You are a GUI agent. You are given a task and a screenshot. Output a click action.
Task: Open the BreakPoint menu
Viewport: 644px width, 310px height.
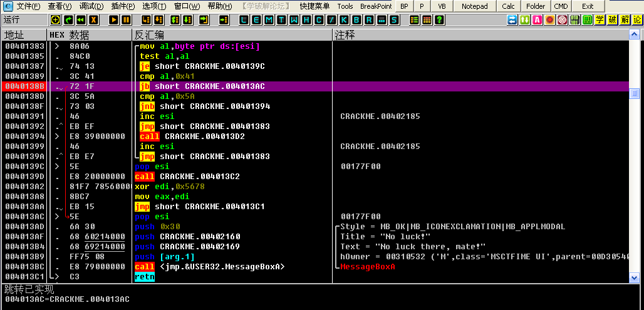click(x=376, y=6)
